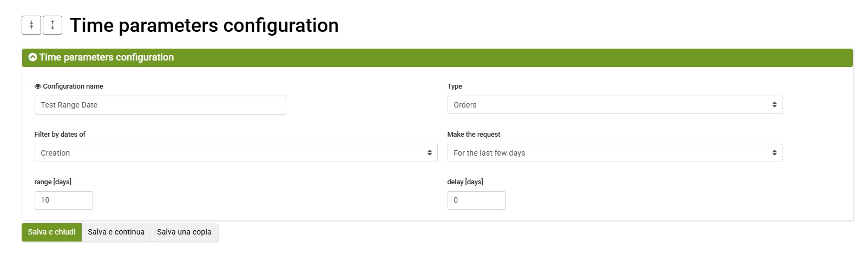Click the caret arrows in the Orders select

[x=774, y=105]
